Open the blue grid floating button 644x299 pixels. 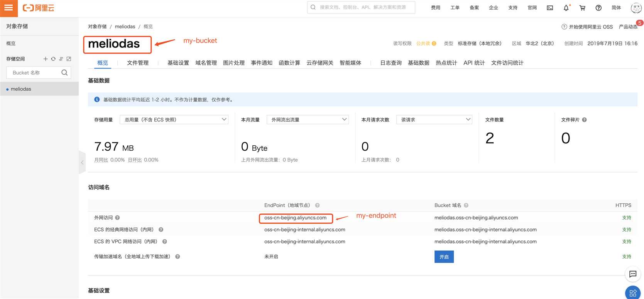[x=633, y=293]
